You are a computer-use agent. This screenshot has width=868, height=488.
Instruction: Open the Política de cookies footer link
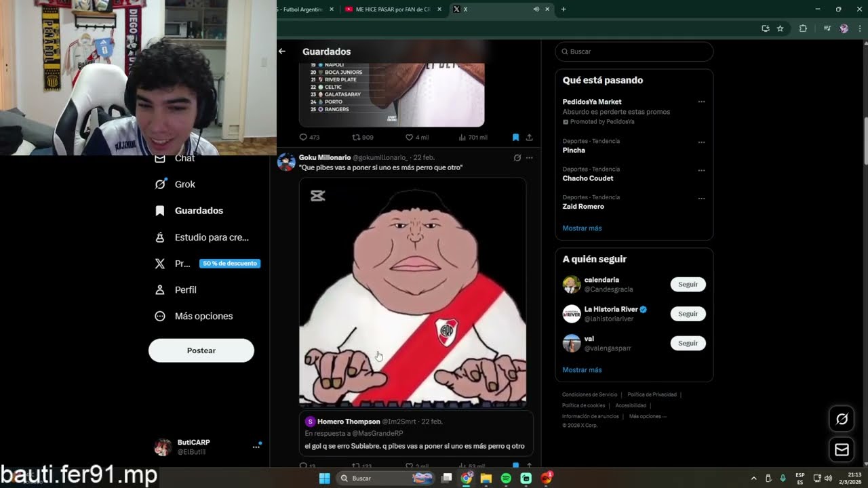pyautogui.click(x=583, y=405)
